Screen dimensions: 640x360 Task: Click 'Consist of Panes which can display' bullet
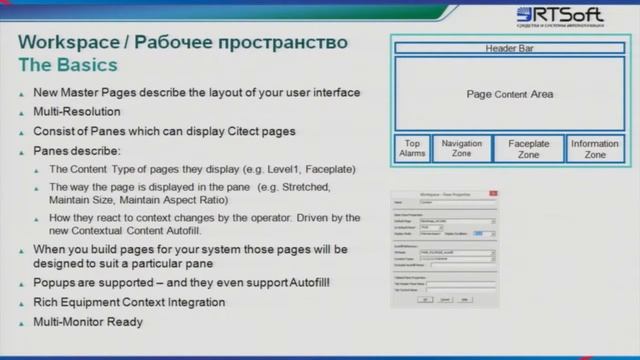pos(164,131)
